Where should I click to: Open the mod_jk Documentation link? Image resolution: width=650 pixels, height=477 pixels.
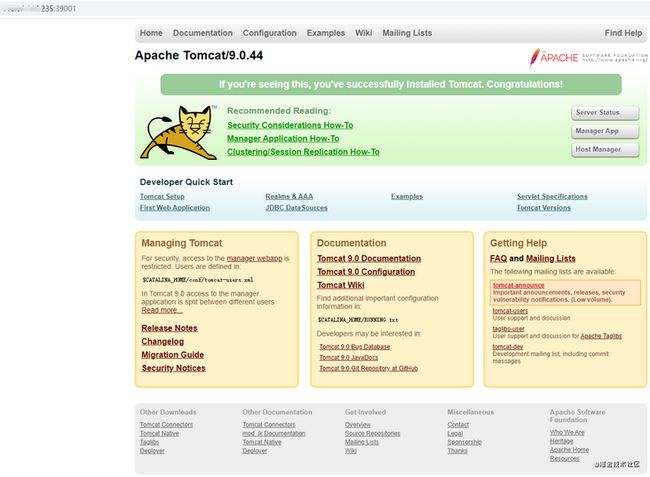pos(274,433)
